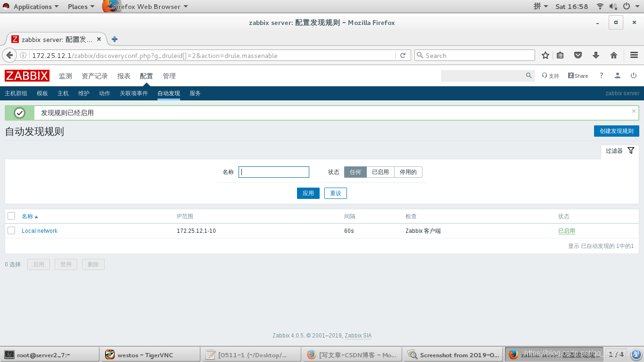Open the 监测 menu
This screenshot has width=644, height=362.
coord(66,76)
